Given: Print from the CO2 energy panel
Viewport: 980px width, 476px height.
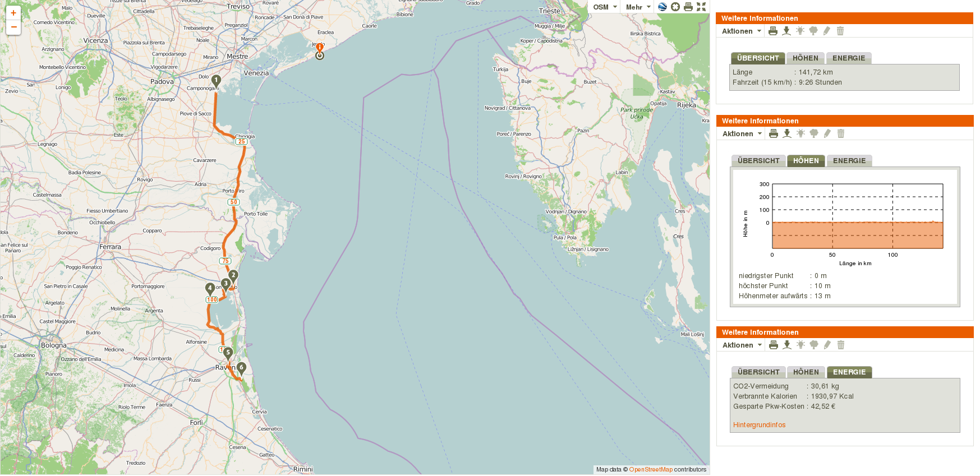Looking at the screenshot, I should click(774, 345).
